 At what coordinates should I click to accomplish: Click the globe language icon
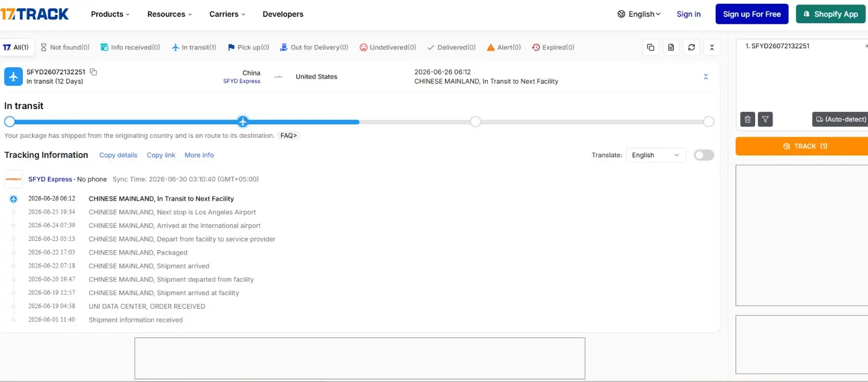point(621,14)
